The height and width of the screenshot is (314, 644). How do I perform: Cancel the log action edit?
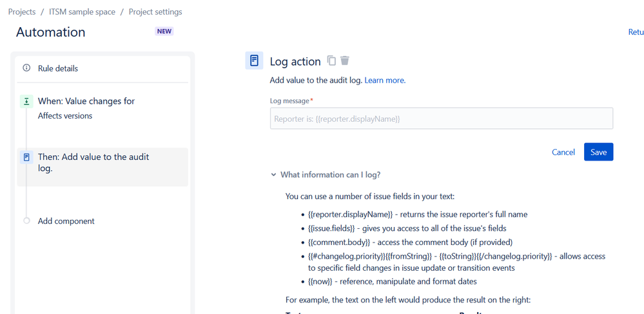tap(563, 152)
